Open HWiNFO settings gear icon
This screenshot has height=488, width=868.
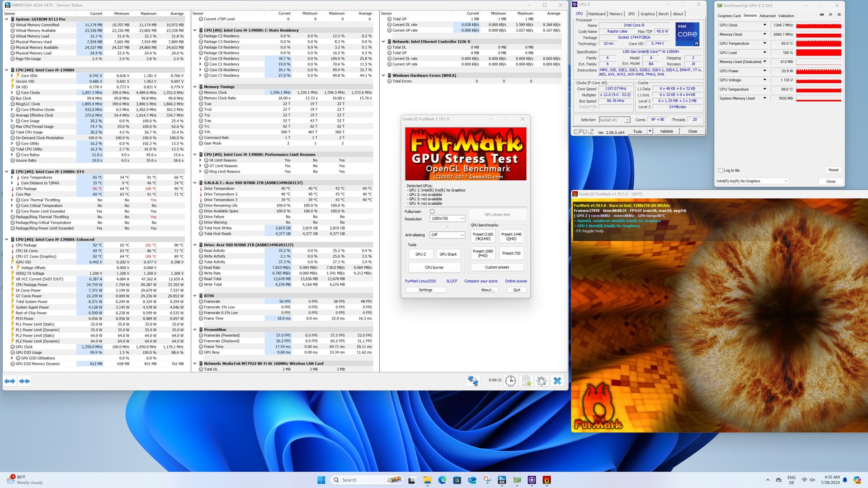[x=541, y=381]
